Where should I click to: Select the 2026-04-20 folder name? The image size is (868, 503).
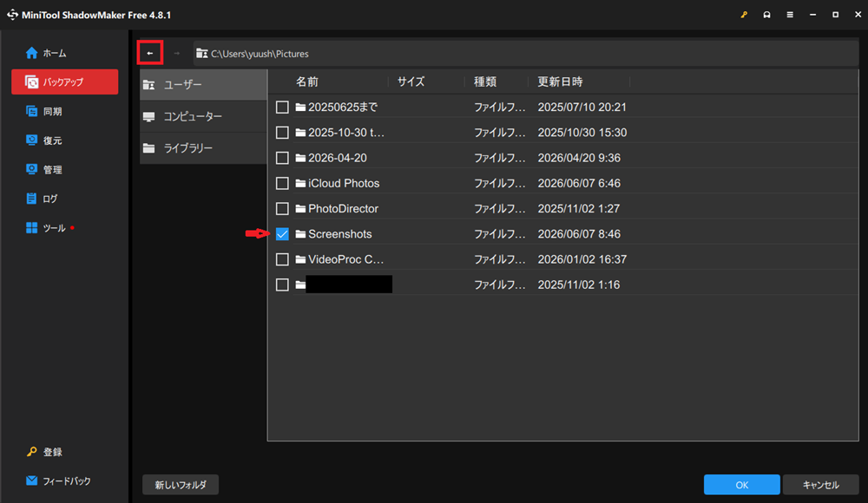click(x=338, y=158)
